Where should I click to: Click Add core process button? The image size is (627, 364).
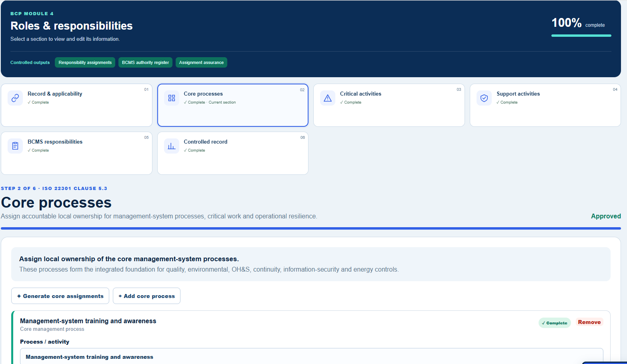(x=146, y=296)
